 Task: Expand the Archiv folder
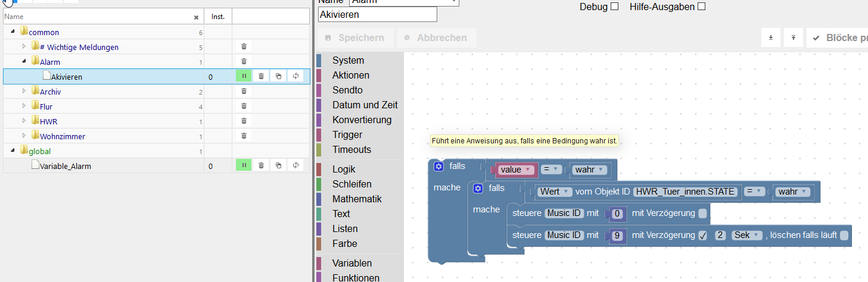coord(24,91)
